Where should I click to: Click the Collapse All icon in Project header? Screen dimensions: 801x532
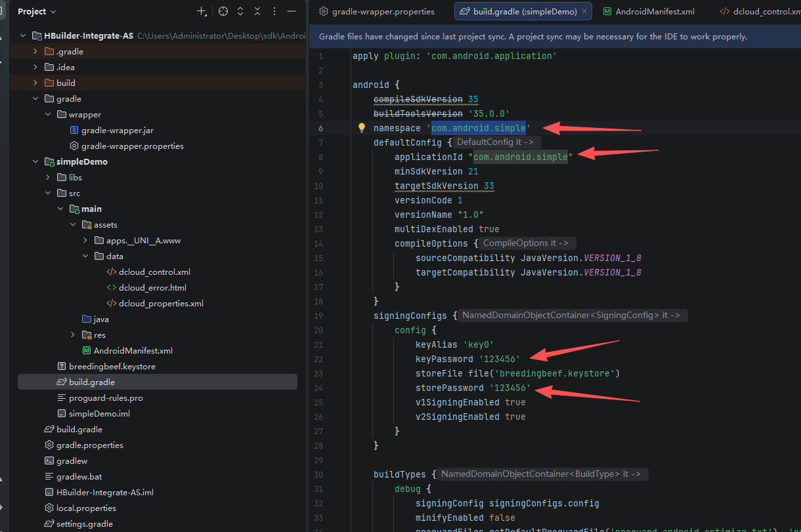pos(257,12)
